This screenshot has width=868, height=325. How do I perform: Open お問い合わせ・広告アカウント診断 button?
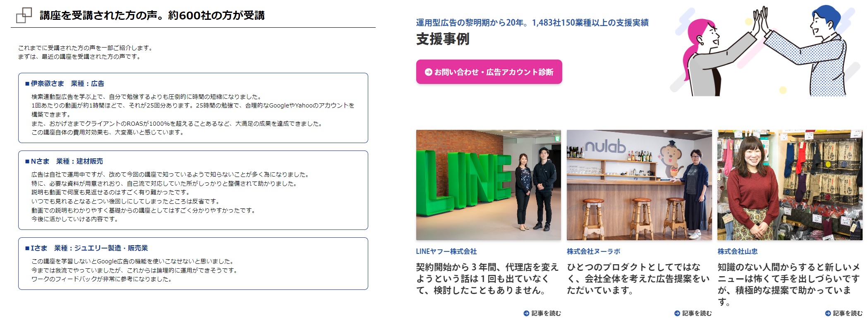pyautogui.click(x=489, y=72)
